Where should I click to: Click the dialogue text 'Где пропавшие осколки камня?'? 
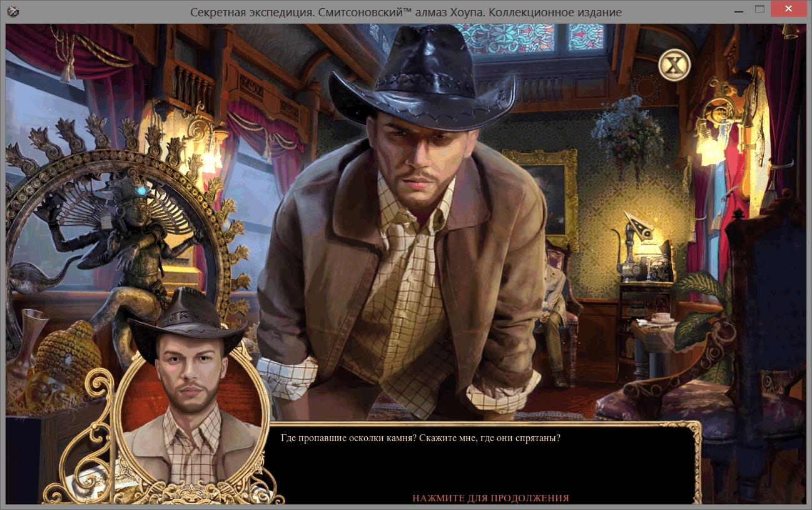[348, 438]
